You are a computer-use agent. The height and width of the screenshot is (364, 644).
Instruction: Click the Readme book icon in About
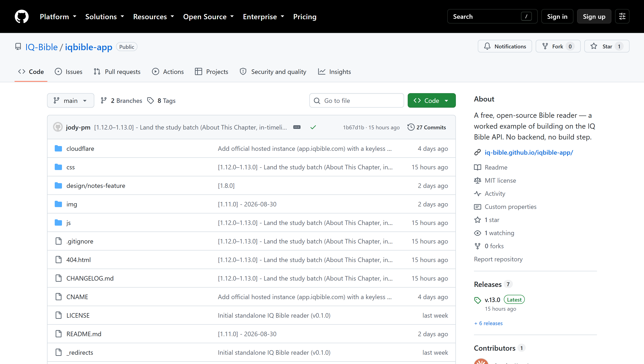pyautogui.click(x=478, y=167)
